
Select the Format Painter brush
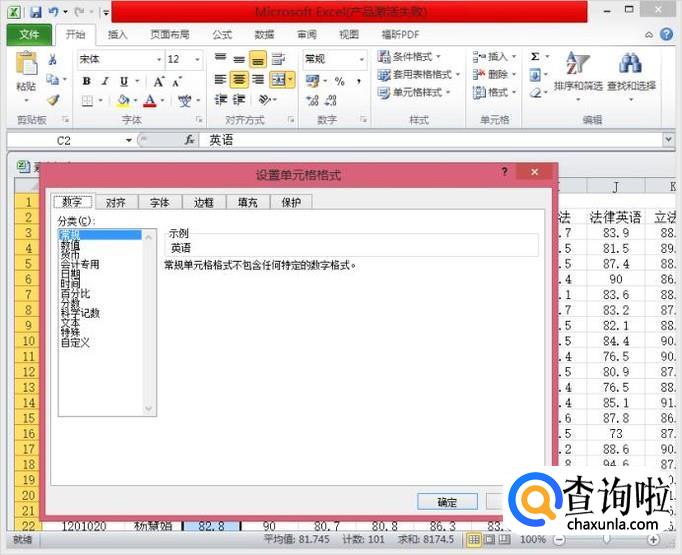53,100
